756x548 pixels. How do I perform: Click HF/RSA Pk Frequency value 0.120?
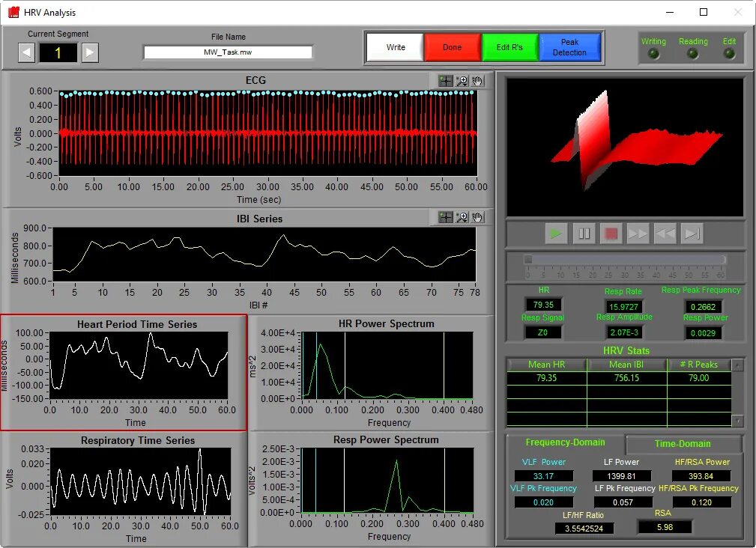701,502
